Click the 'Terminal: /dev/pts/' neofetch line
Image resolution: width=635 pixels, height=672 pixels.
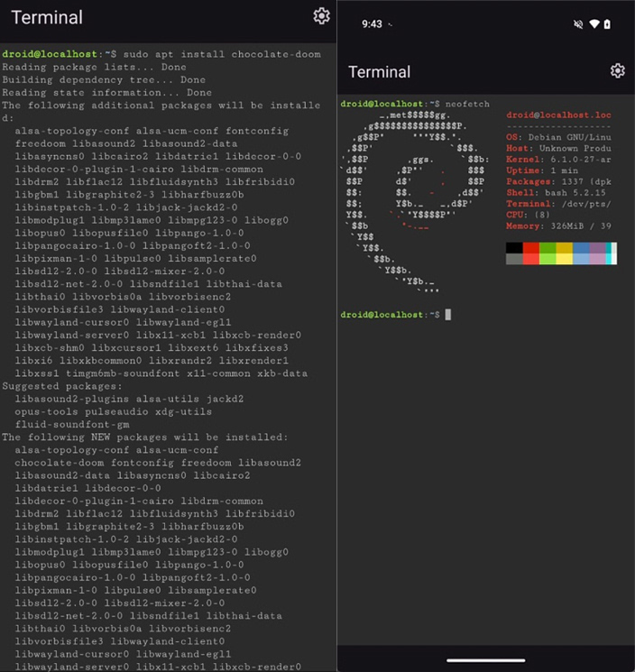click(x=558, y=204)
